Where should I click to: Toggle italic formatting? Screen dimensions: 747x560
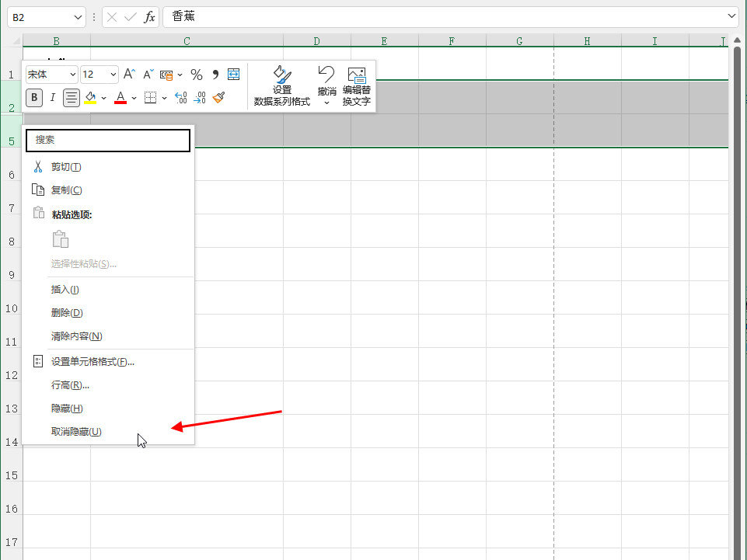tap(52, 98)
